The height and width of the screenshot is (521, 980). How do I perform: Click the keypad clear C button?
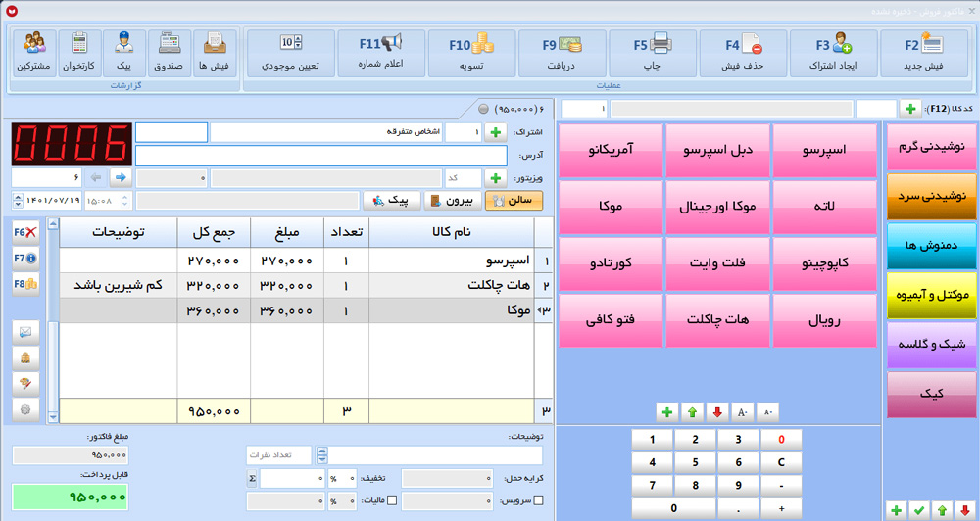[x=781, y=462]
